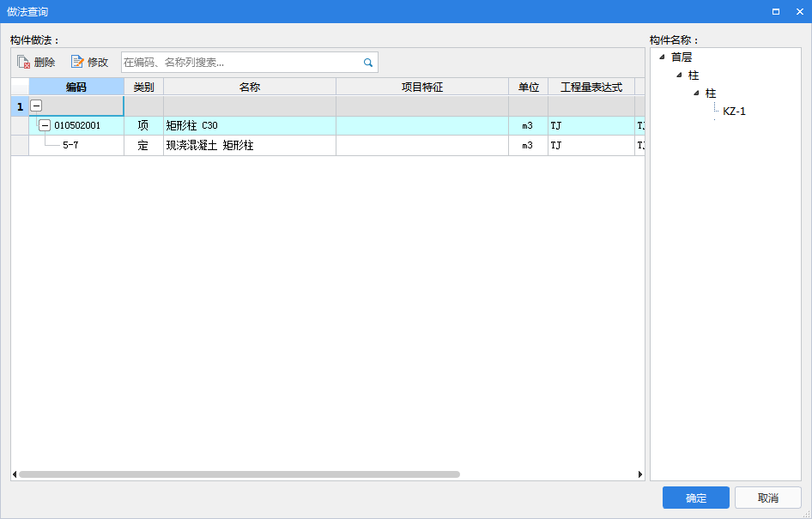The image size is (812, 519).
Task: Collapse the first 柱 tree node
Action: point(679,75)
